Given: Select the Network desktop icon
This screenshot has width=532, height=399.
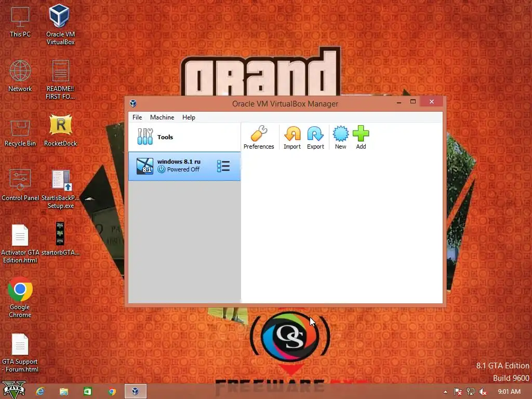Looking at the screenshot, I should click(20, 76).
